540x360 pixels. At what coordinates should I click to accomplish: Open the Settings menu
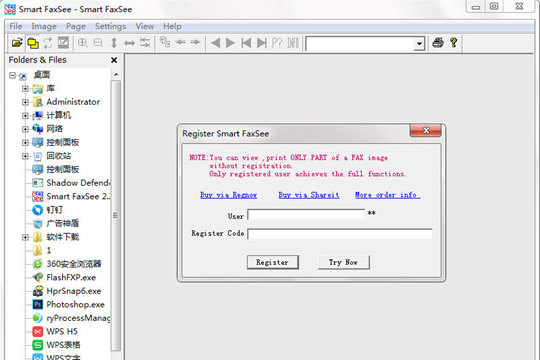(111, 26)
